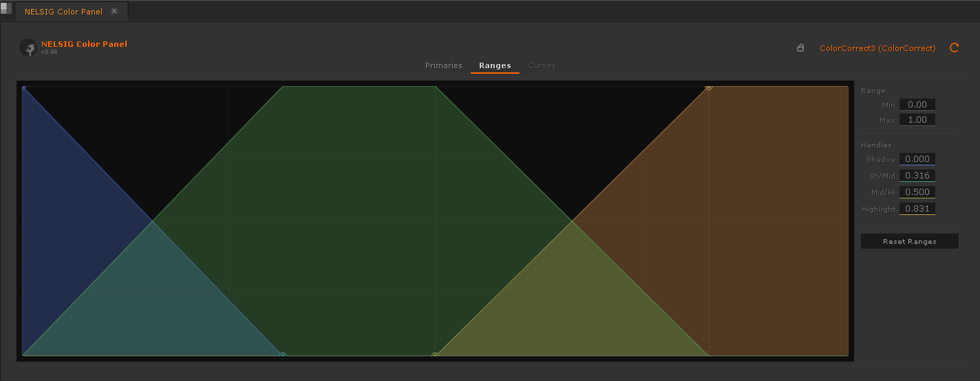Toggle the lock icon beside ColorCorrect3
Image resolution: width=980 pixels, height=381 pixels.
[x=800, y=48]
